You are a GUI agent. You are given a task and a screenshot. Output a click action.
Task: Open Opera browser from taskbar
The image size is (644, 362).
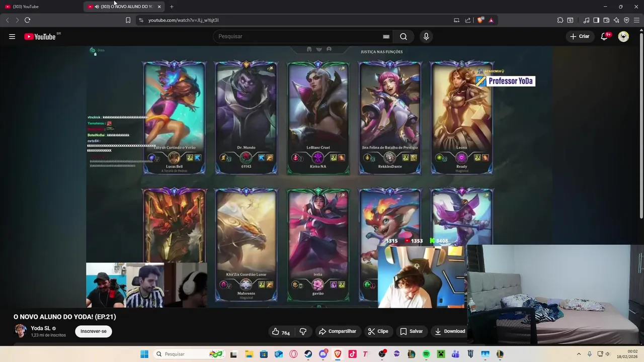tap(293, 354)
